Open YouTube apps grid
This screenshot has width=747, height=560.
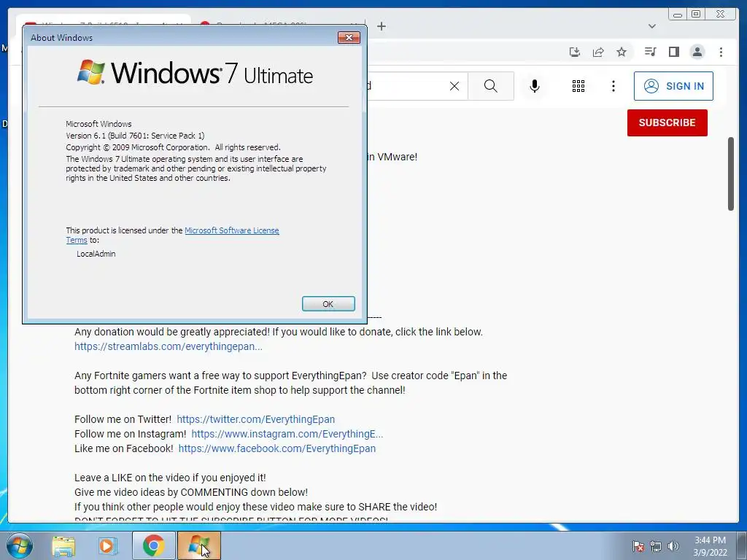(578, 86)
